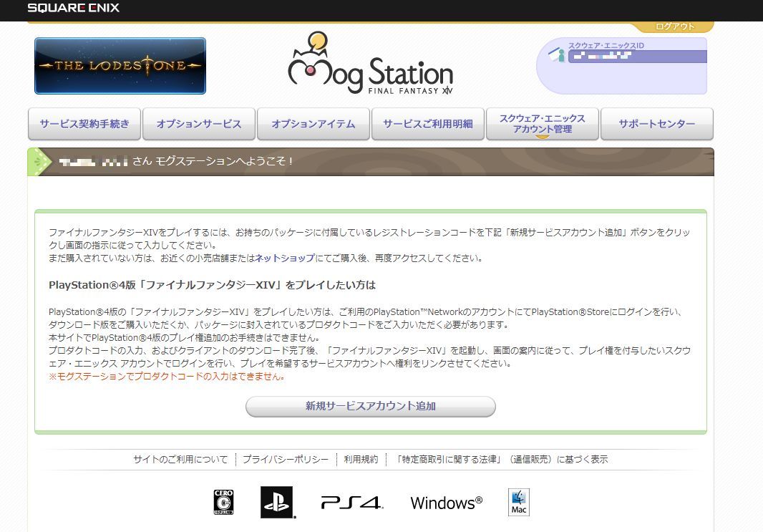Click the Mog Station moogle logo

click(371, 63)
